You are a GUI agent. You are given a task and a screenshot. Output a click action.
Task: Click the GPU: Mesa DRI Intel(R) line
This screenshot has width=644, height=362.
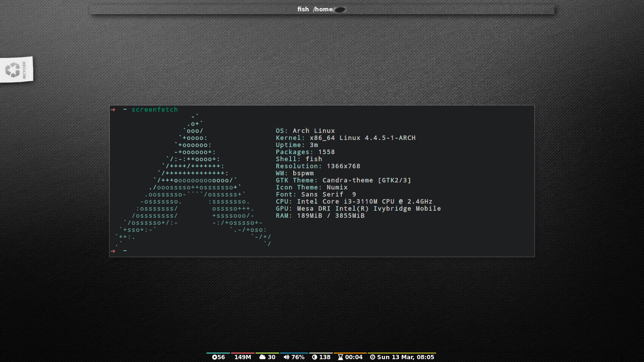pos(358,208)
